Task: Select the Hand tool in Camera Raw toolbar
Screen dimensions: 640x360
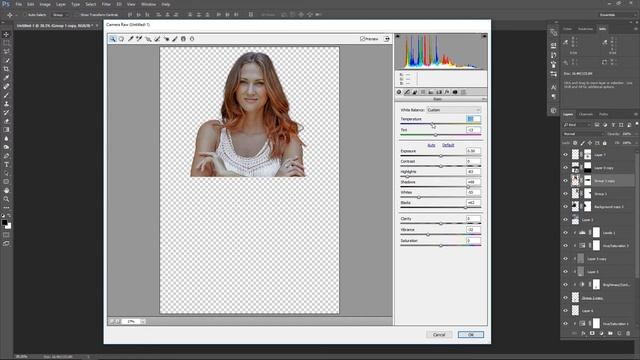Action: tap(121, 39)
